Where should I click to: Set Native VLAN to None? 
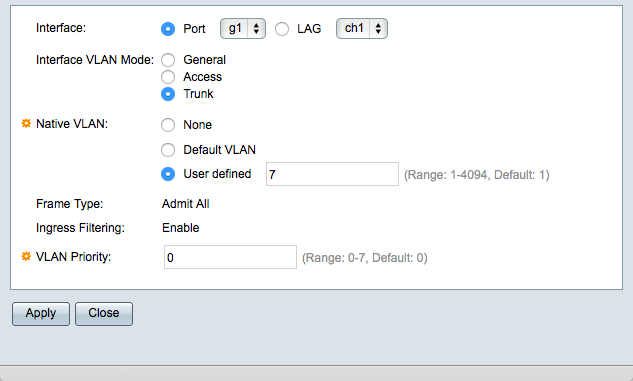point(168,125)
